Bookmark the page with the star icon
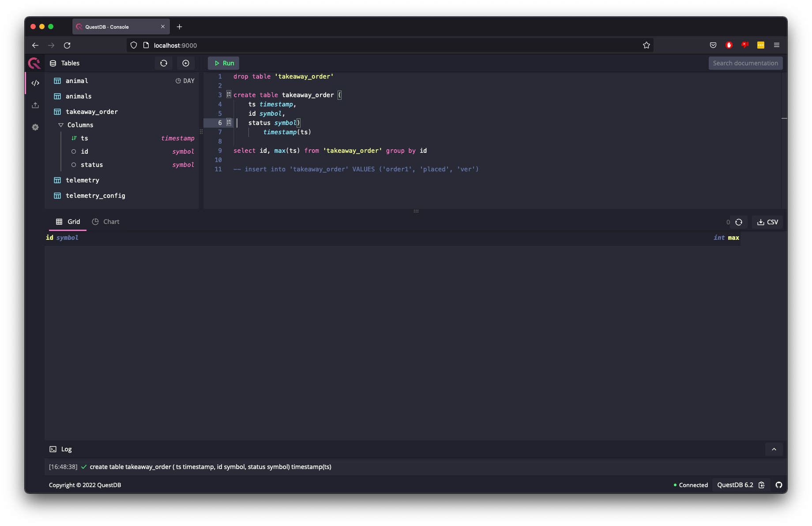This screenshot has height=526, width=812. 646,45
